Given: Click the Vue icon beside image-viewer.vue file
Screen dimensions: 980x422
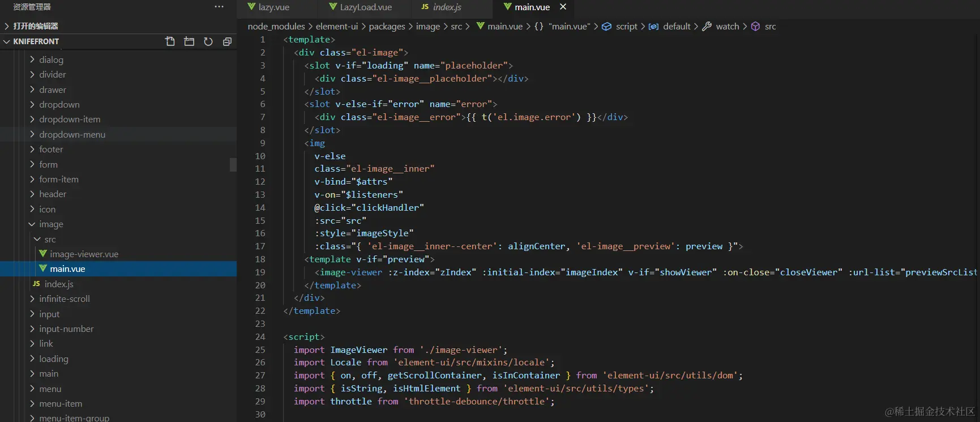Looking at the screenshot, I should (x=43, y=254).
